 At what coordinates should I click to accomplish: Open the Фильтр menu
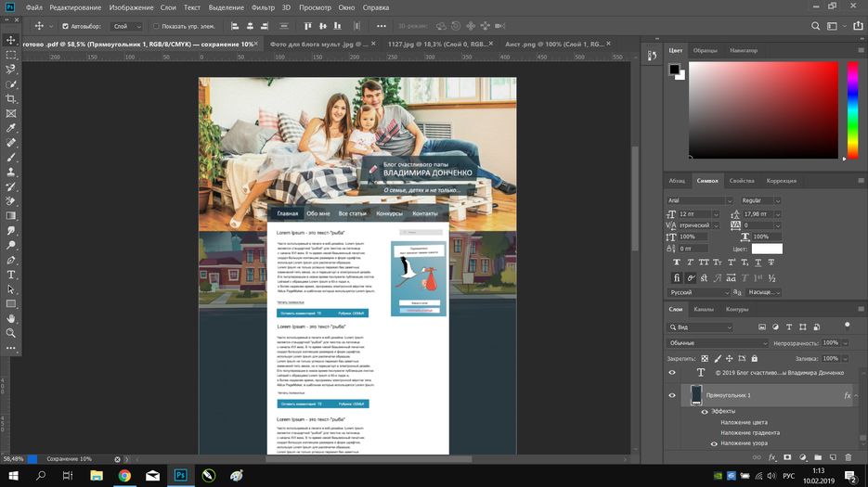pos(263,7)
